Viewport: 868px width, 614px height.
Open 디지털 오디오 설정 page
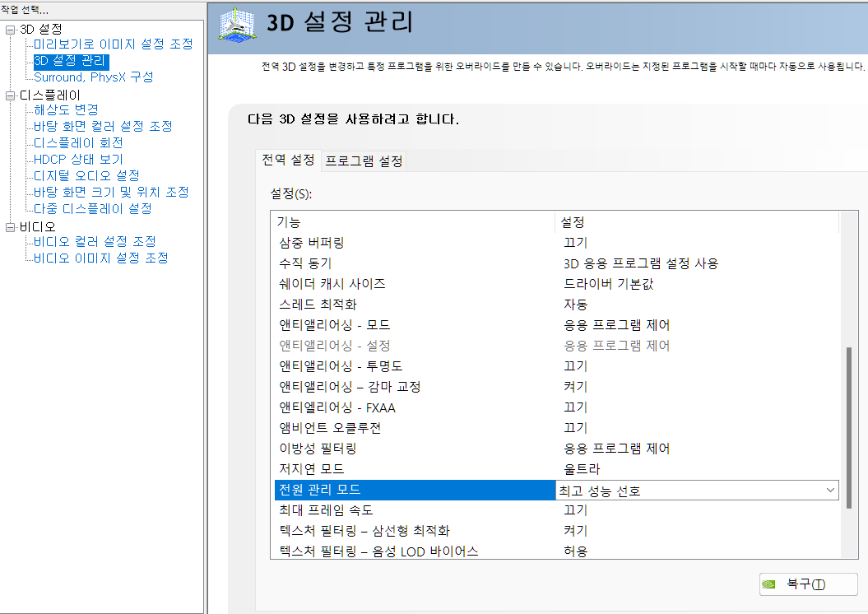[86, 175]
